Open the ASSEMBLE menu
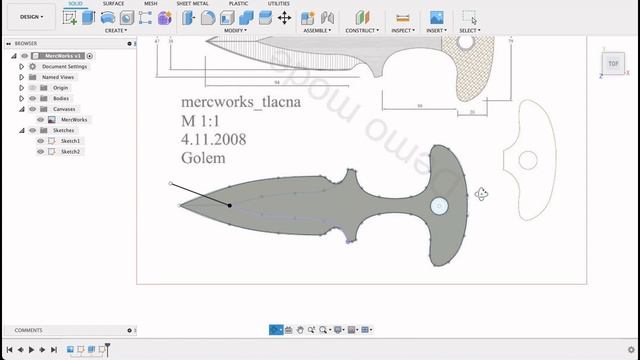Screen dimensions: 640x360 317,31
